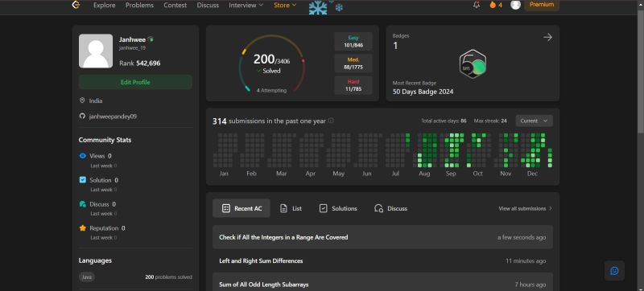Click the Badges arrow icon
The width and height of the screenshot is (644, 291).
pos(547,37)
